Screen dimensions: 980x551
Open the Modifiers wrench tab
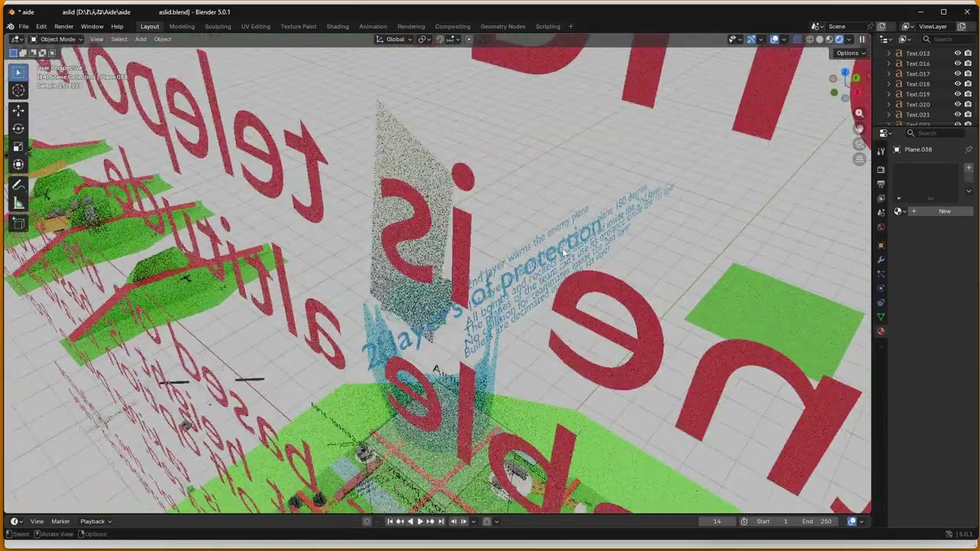pyautogui.click(x=881, y=259)
